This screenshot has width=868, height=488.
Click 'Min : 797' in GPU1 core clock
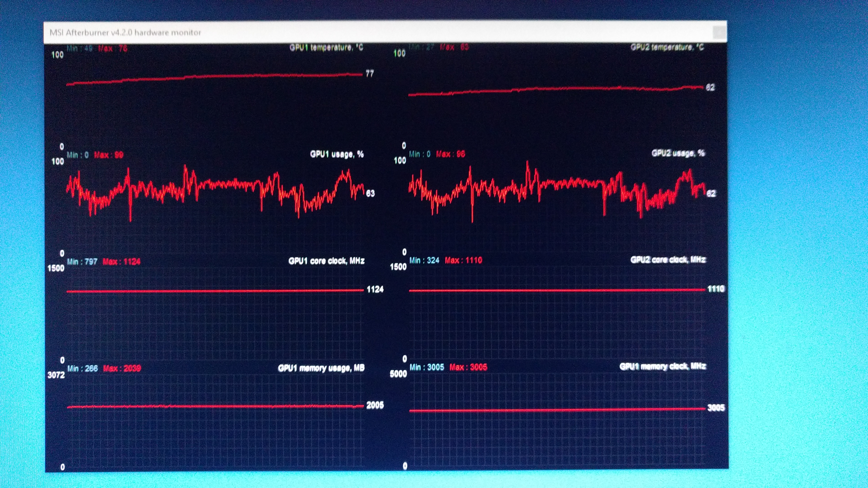82,262
